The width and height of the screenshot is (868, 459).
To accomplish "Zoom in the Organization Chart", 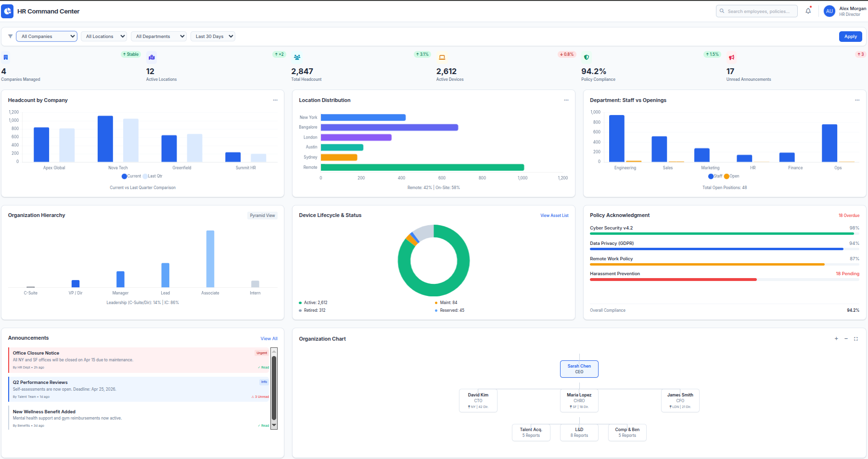I will pyautogui.click(x=836, y=339).
